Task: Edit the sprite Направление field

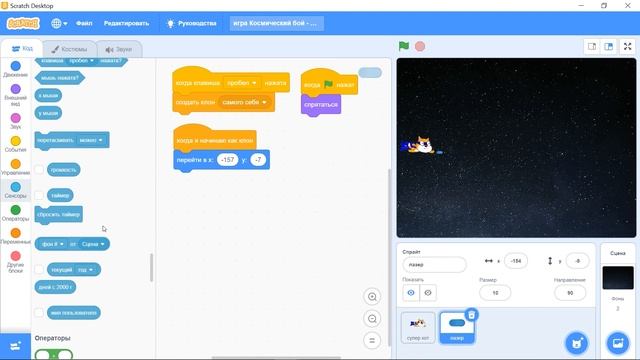Action: pyautogui.click(x=570, y=293)
